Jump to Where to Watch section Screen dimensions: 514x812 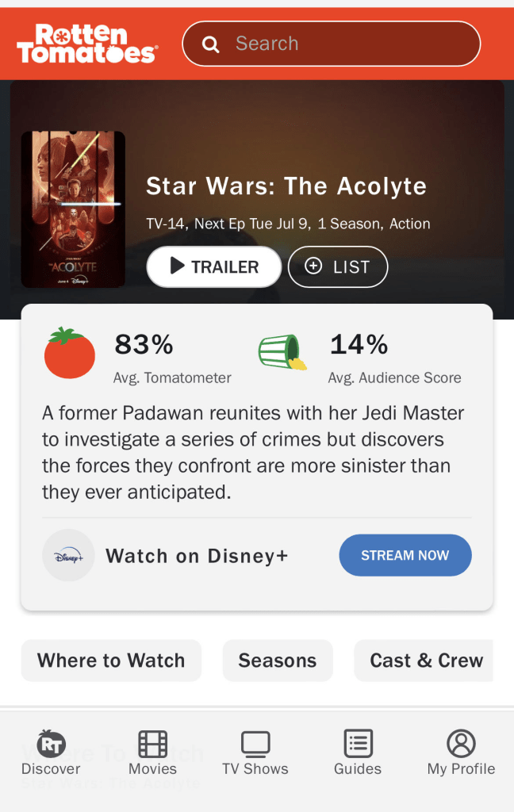[111, 661]
